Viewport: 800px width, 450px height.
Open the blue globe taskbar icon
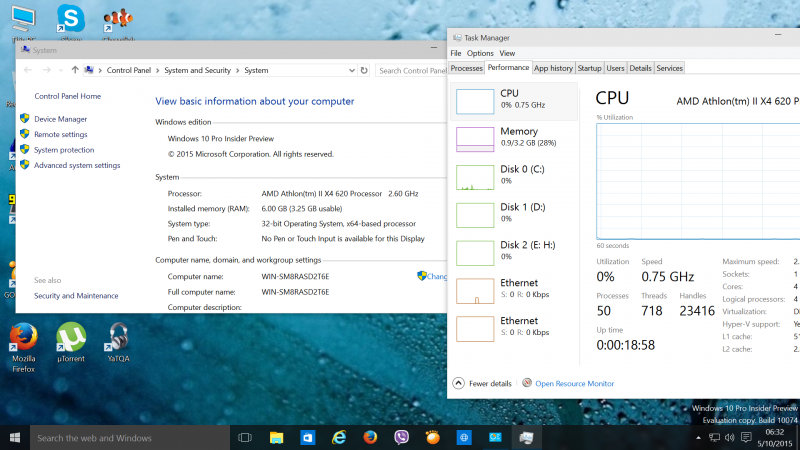tap(464, 438)
